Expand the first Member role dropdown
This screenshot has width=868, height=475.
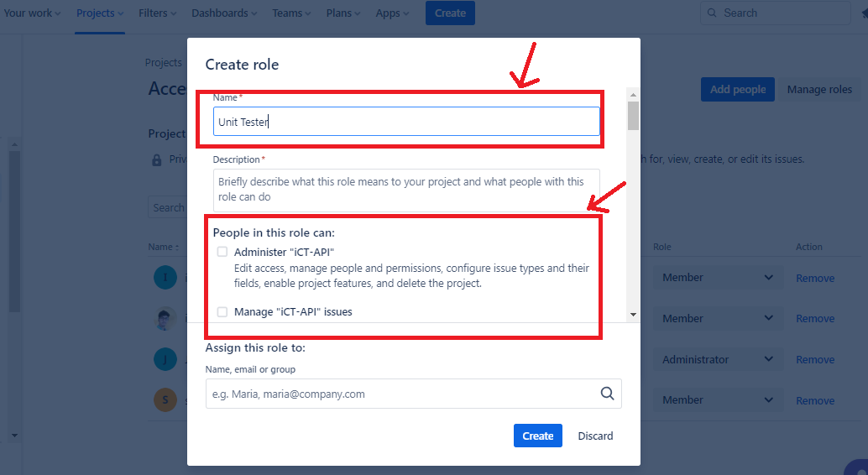tap(718, 278)
